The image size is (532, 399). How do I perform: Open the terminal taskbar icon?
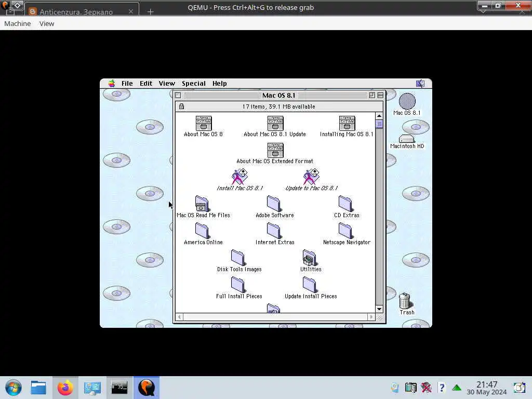119,388
